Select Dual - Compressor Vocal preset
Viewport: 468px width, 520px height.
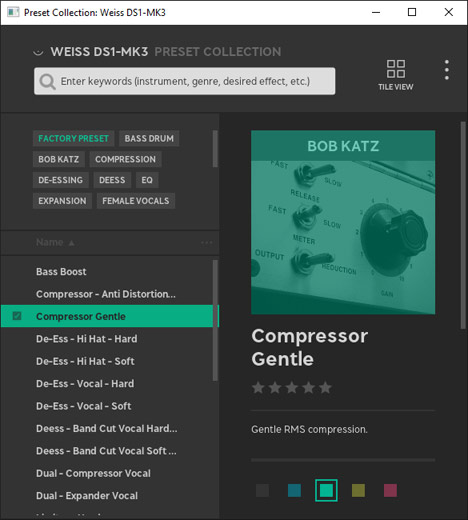tap(107, 473)
